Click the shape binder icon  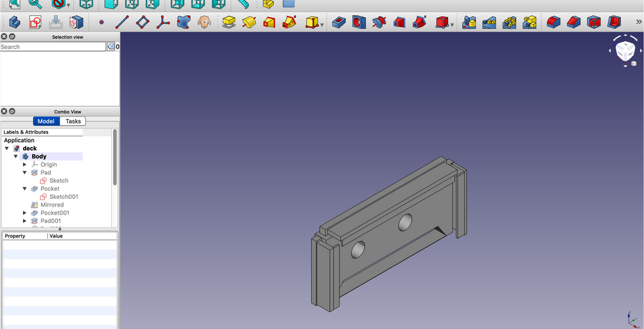pyautogui.click(x=183, y=22)
